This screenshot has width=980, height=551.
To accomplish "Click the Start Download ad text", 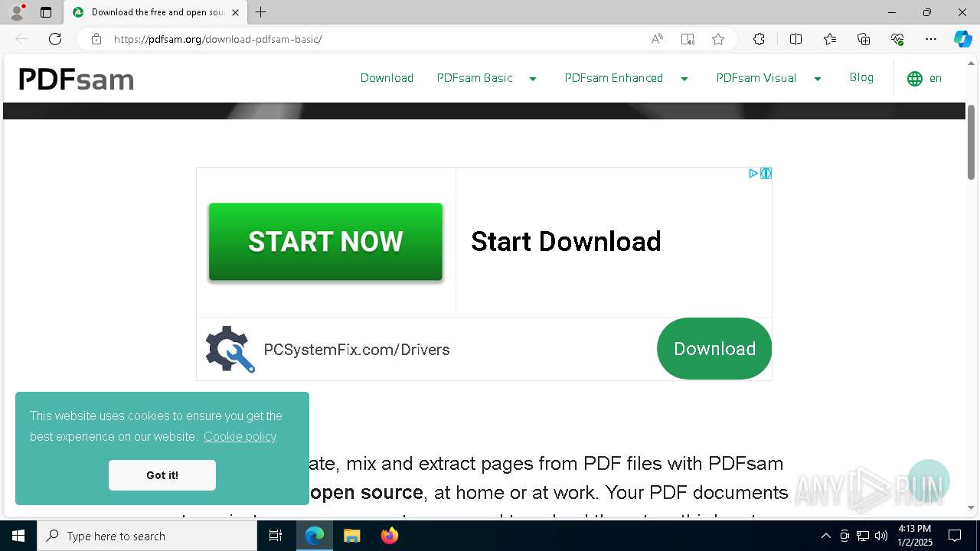I will coord(566,242).
